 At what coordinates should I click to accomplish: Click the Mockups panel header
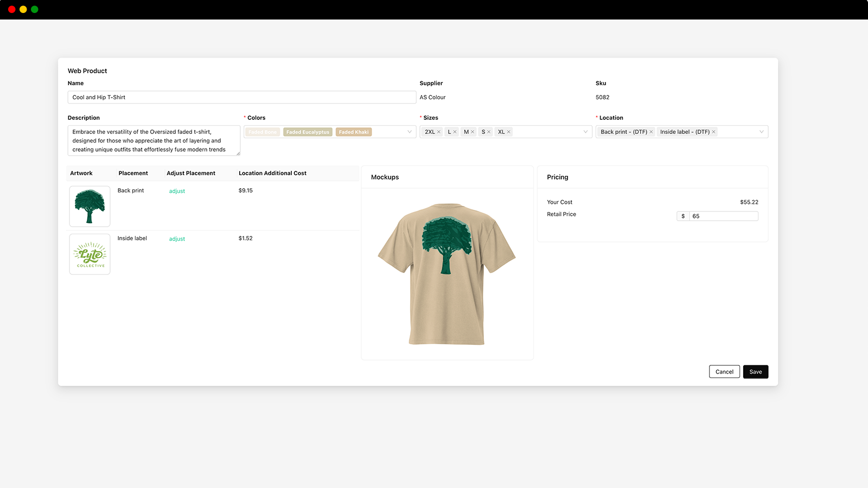(x=385, y=177)
